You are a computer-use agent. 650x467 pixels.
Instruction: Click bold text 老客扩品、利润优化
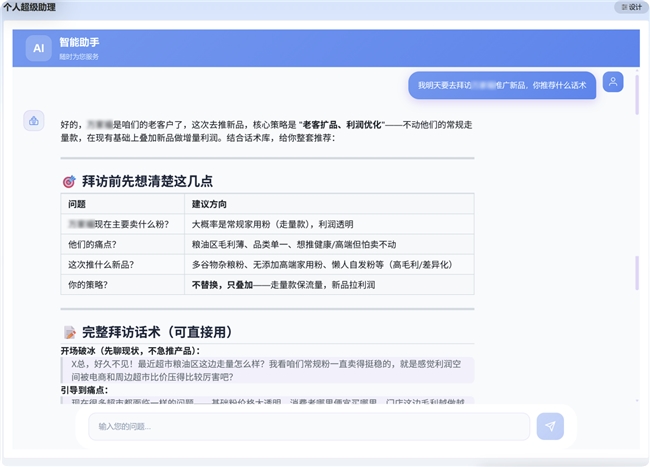point(342,125)
